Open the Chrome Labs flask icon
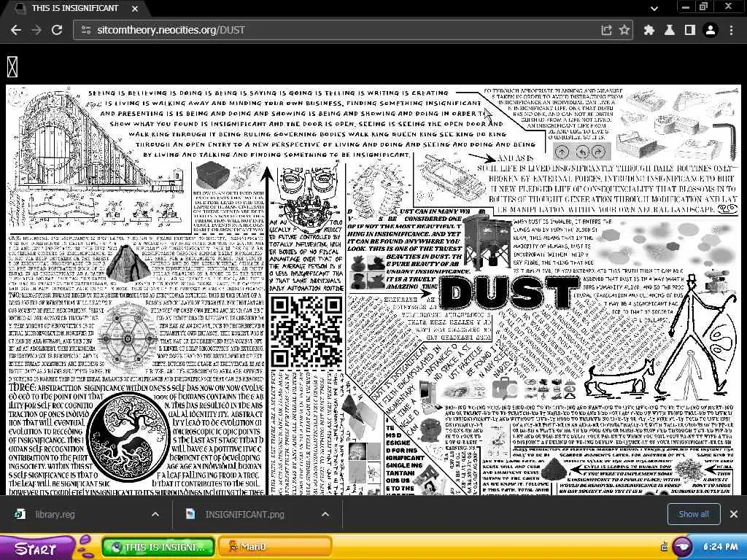This screenshot has width=747, height=560. 670,30
